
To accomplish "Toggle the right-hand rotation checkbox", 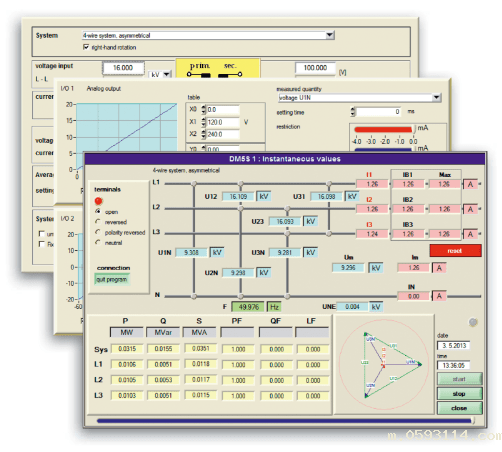I will [x=86, y=47].
